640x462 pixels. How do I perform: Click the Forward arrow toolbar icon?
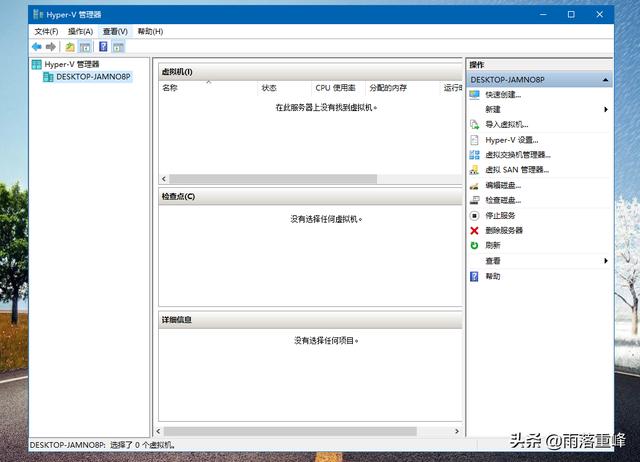point(51,47)
